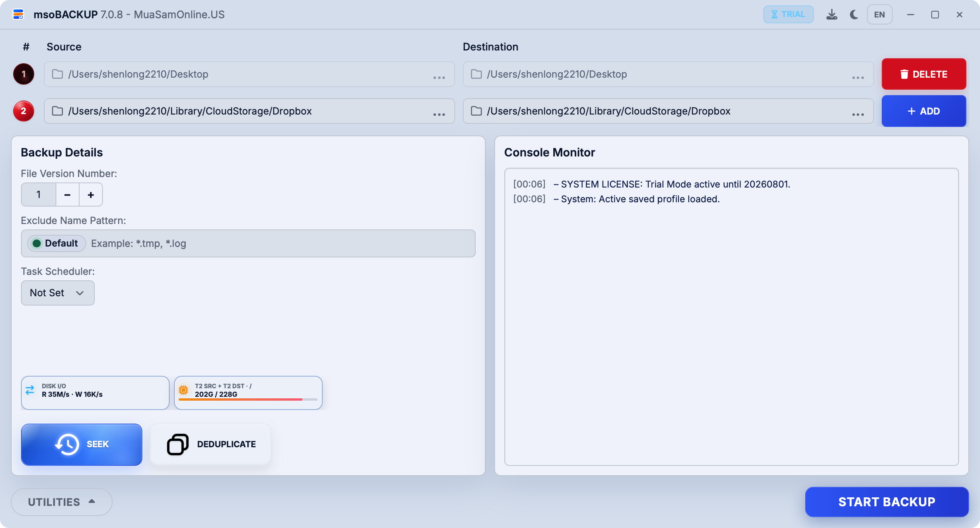This screenshot has height=528, width=980.
Task: Switch language using the EN button
Action: coord(879,14)
